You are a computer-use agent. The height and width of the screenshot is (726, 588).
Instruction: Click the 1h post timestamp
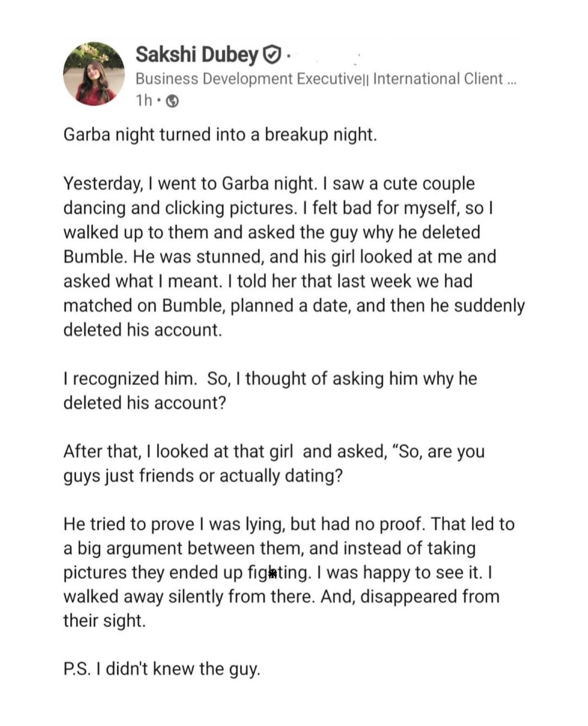click(143, 101)
